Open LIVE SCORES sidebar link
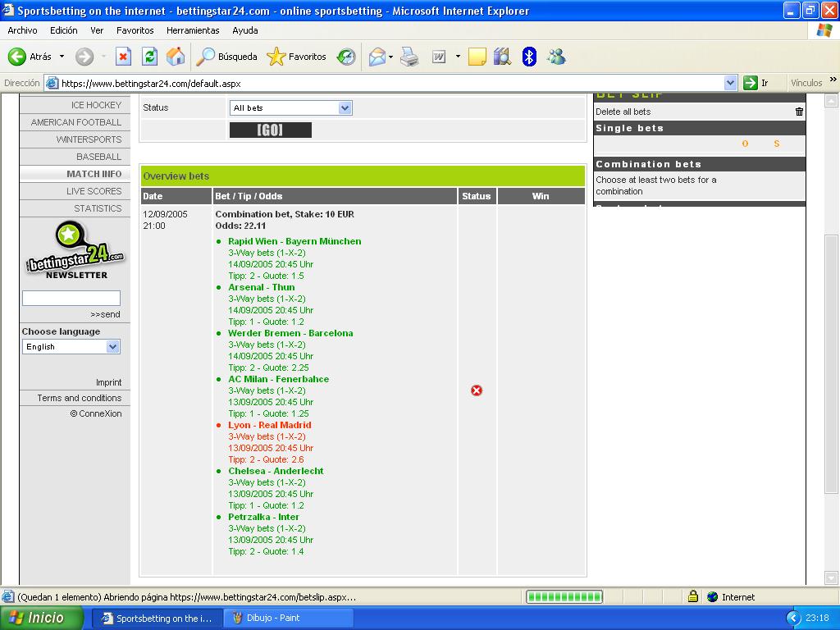Image resolution: width=840 pixels, height=630 pixels. [x=94, y=191]
